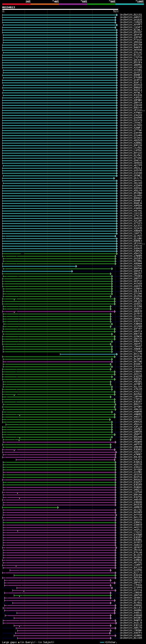The image size is (146, 644).
Task: Select hit label UniRef100_Q46BN0
Action: 131,610
